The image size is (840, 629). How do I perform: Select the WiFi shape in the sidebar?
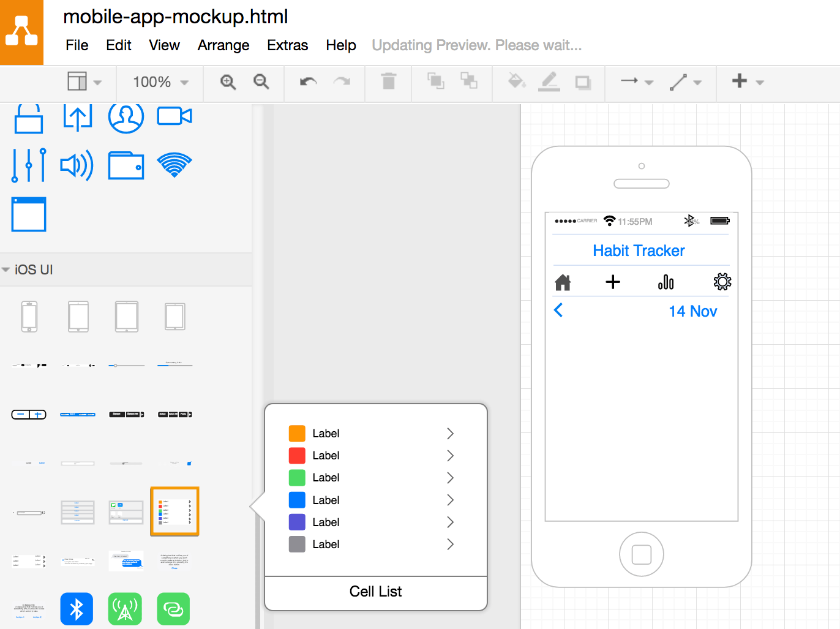[174, 165]
